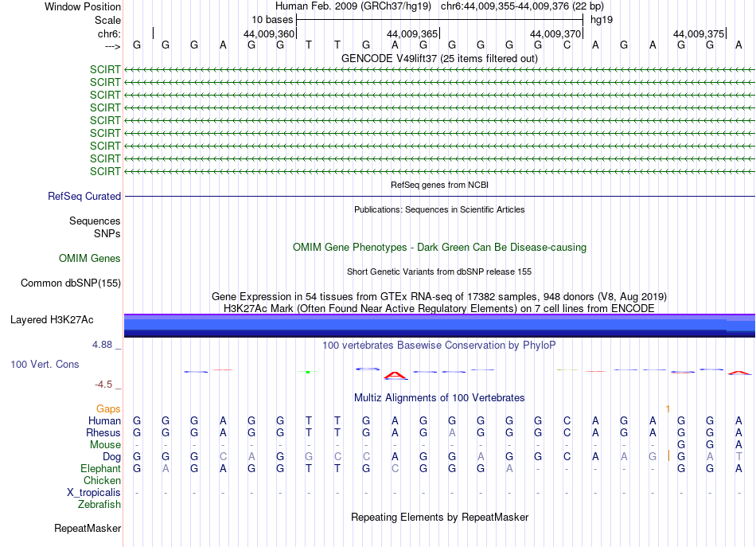
Task: Click the Scale label
Action: (107, 20)
